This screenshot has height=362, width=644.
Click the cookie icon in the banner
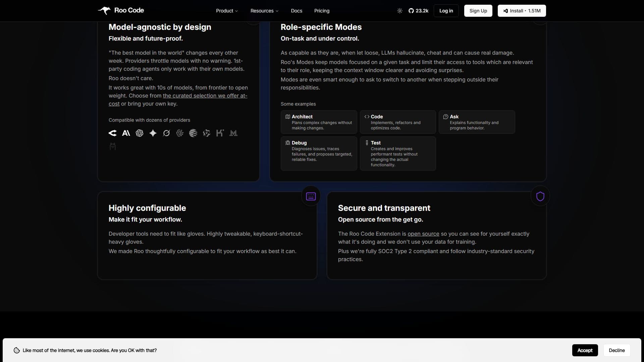point(17,350)
